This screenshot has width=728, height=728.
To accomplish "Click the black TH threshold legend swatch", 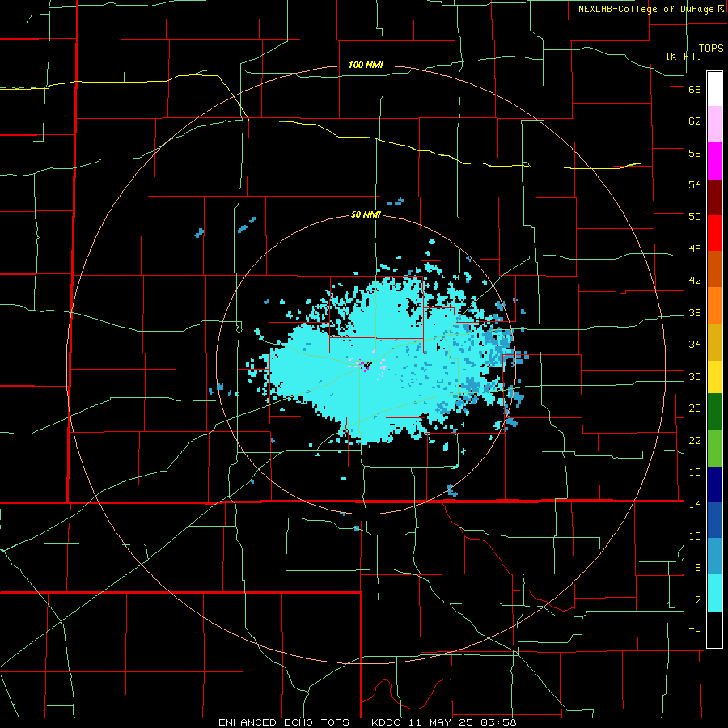I will pyautogui.click(x=714, y=629).
